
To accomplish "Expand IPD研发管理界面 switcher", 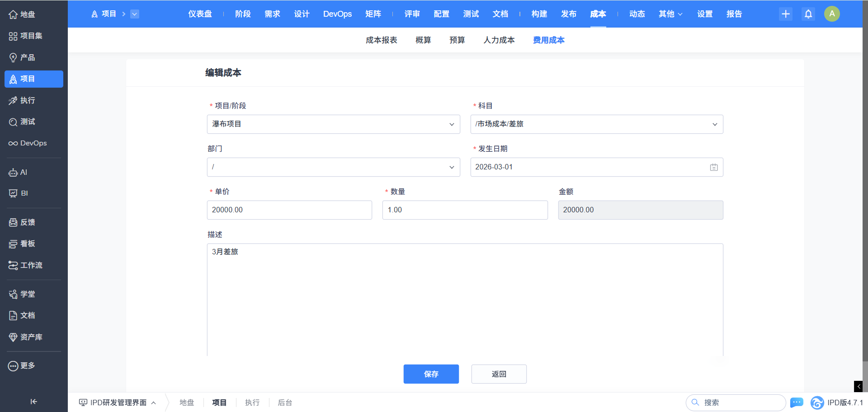I will click(118, 402).
